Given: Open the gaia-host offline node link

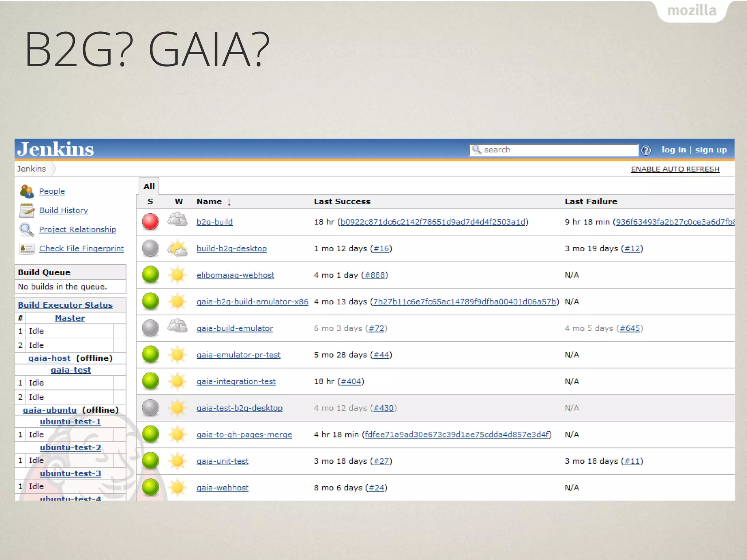Looking at the screenshot, I should [x=49, y=358].
